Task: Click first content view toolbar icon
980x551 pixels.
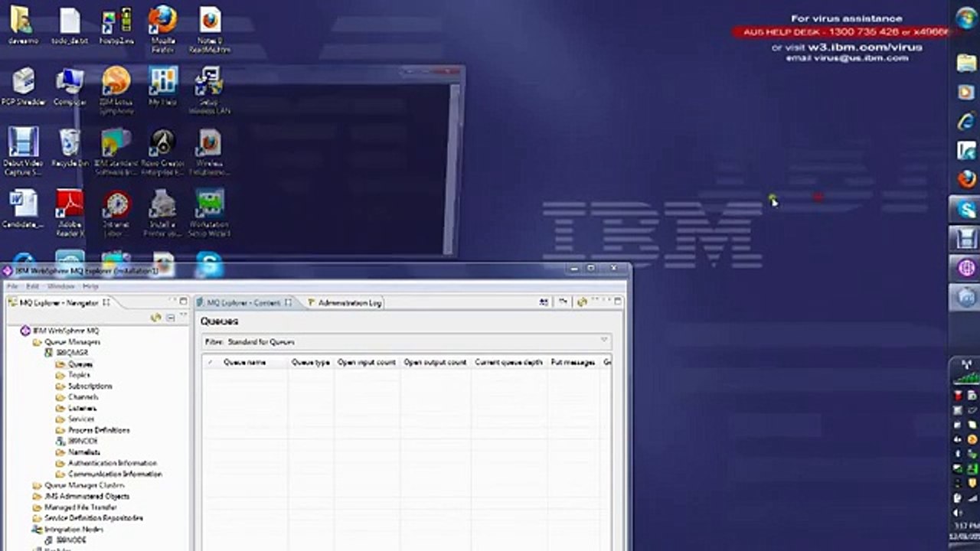Action: click(x=544, y=302)
